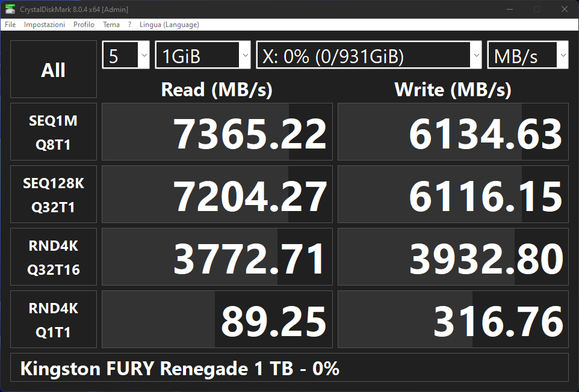The height and width of the screenshot is (392, 579).
Task: Expand the 1GiB test size dropdown
Action: click(203, 55)
